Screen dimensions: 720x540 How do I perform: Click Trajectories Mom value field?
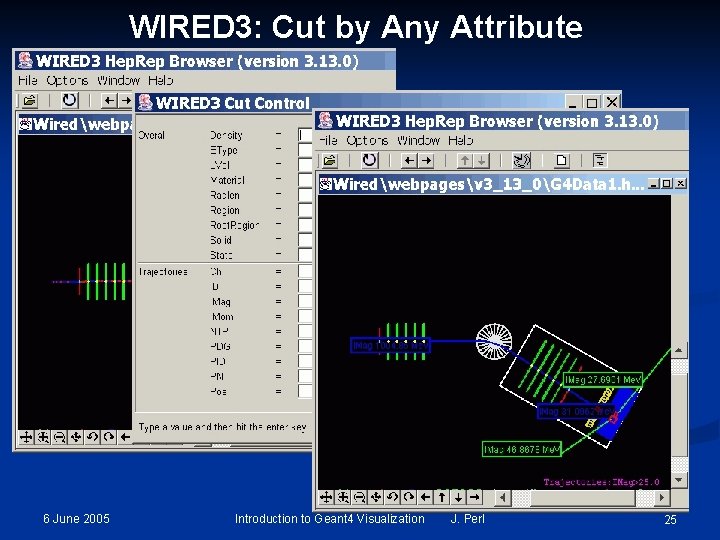coord(305,316)
